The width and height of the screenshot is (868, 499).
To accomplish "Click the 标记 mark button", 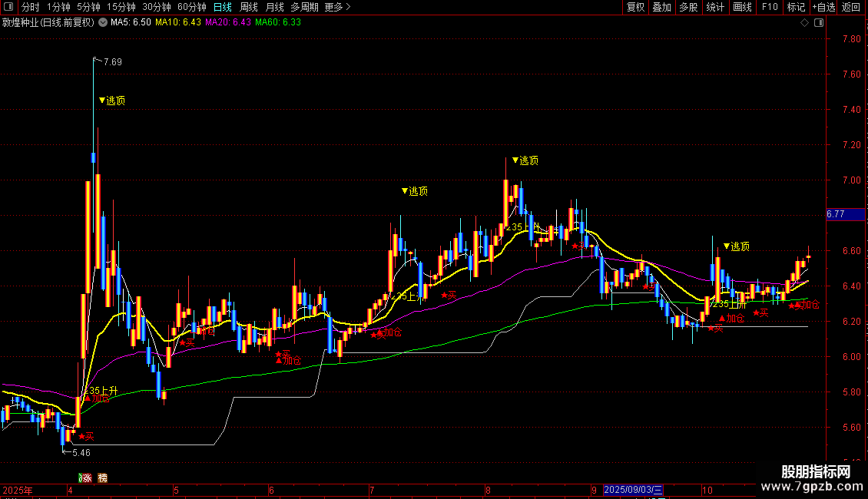I will click(796, 7).
